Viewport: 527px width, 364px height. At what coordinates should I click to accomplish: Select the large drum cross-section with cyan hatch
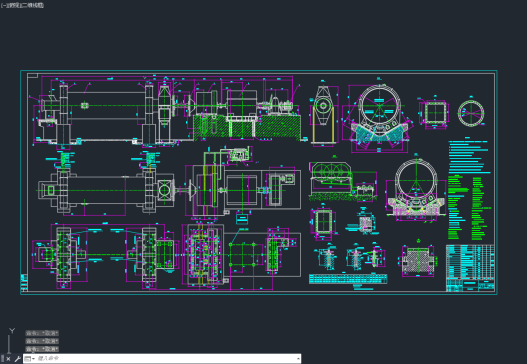point(379,116)
